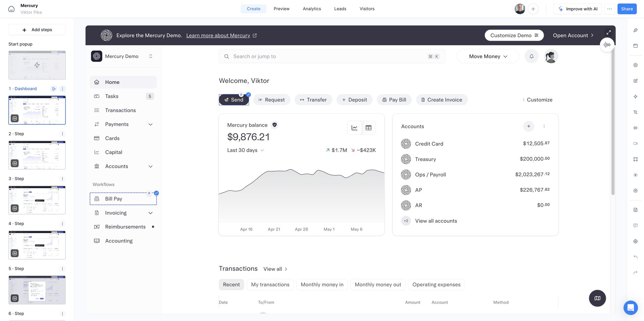Click the Search or jump to field
644x321 pixels.
(332, 56)
